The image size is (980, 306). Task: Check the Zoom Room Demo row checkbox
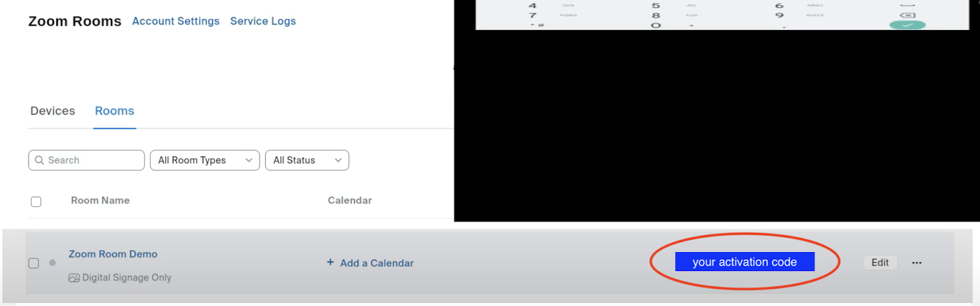[34, 263]
